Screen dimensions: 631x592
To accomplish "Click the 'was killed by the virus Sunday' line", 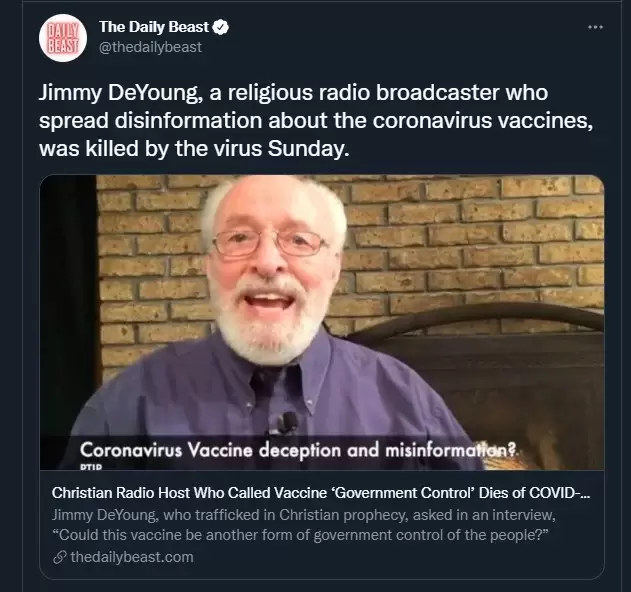I will 194,148.
